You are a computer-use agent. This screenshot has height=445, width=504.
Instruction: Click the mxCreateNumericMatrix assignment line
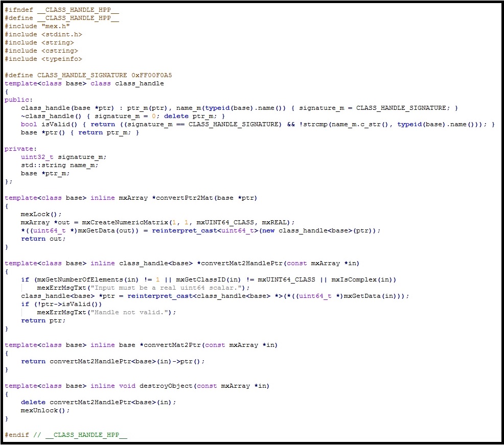click(158, 222)
